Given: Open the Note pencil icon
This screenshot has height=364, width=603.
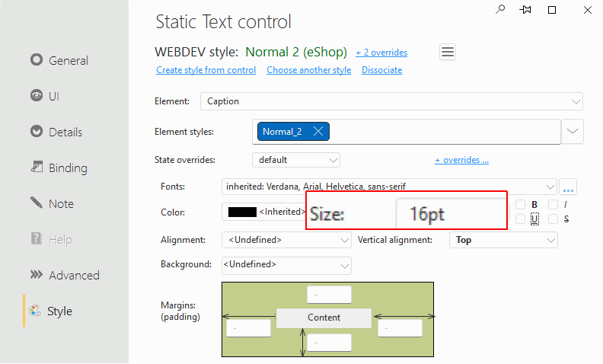Looking at the screenshot, I should click(37, 203).
